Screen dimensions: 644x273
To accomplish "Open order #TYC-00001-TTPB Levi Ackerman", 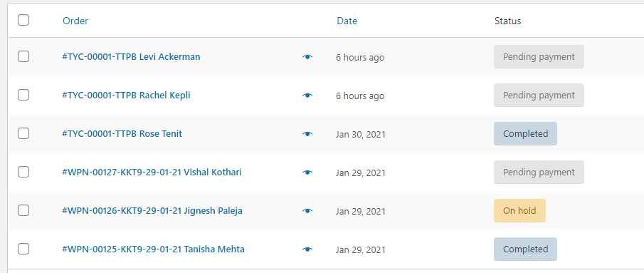I will 131,57.
